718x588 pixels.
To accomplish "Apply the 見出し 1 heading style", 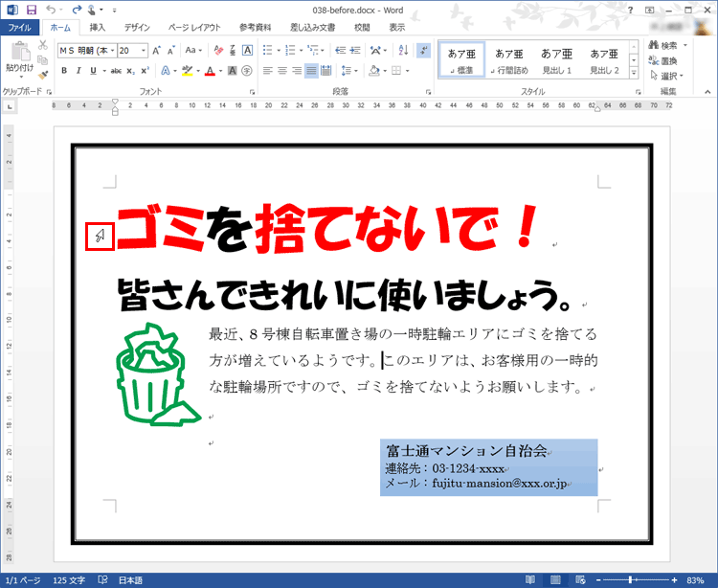I will coord(557,60).
